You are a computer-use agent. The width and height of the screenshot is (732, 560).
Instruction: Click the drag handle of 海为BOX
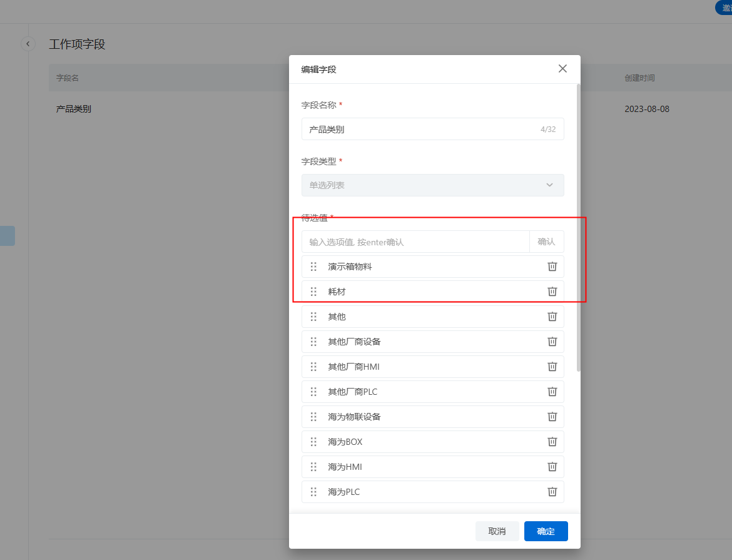pyautogui.click(x=313, y=442)
